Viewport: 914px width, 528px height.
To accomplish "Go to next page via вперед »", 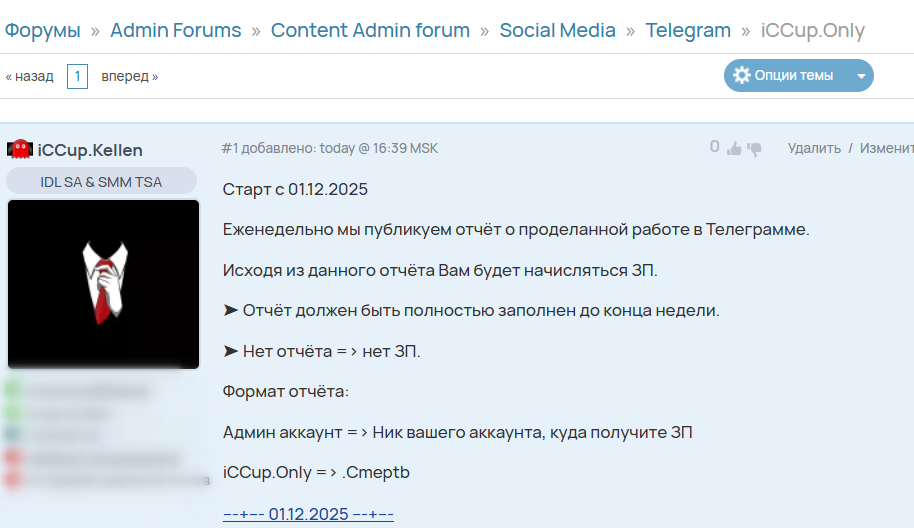I will 129,76.
